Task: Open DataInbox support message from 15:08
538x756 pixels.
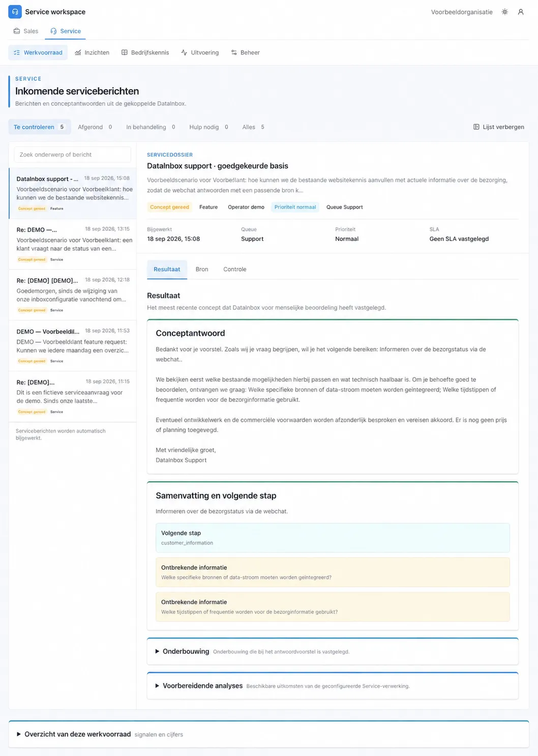Action: coord(73,194)
